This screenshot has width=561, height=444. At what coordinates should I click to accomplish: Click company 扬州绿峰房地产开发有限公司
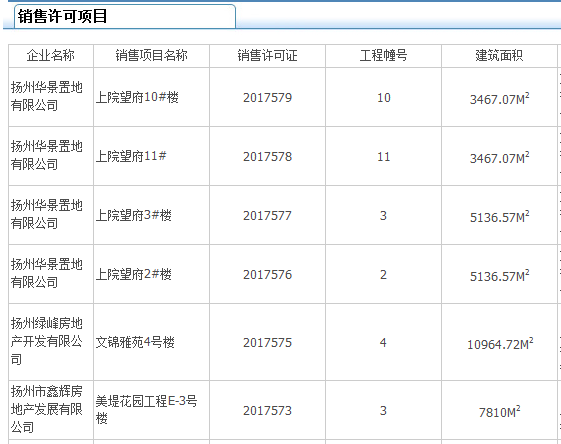pos(47,341)
